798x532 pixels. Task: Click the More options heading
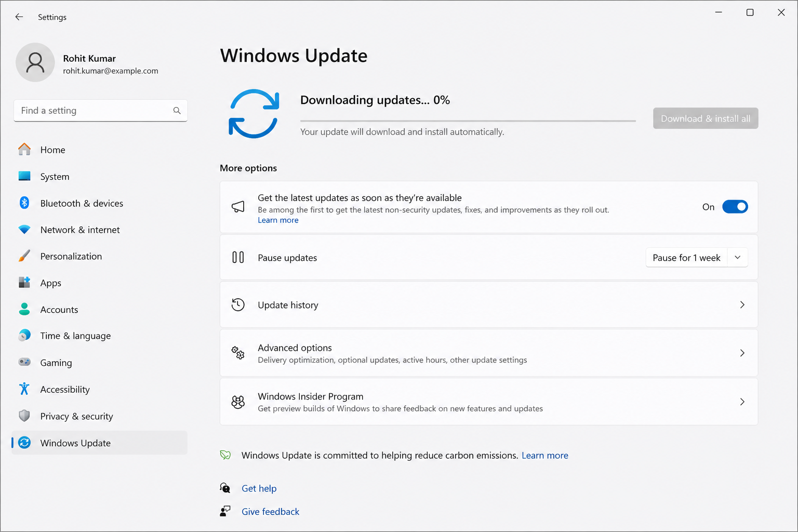click(x=248, y=168)
